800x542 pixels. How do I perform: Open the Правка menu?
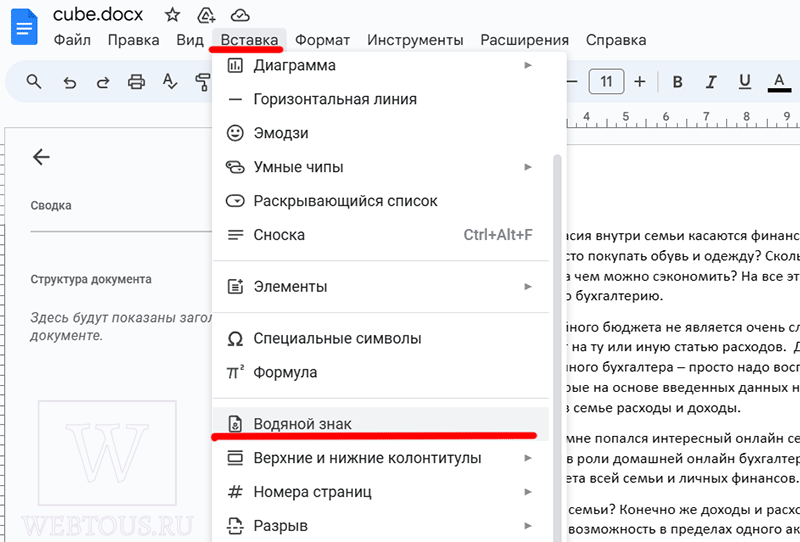pyautogui.click(x=134, y=40)
